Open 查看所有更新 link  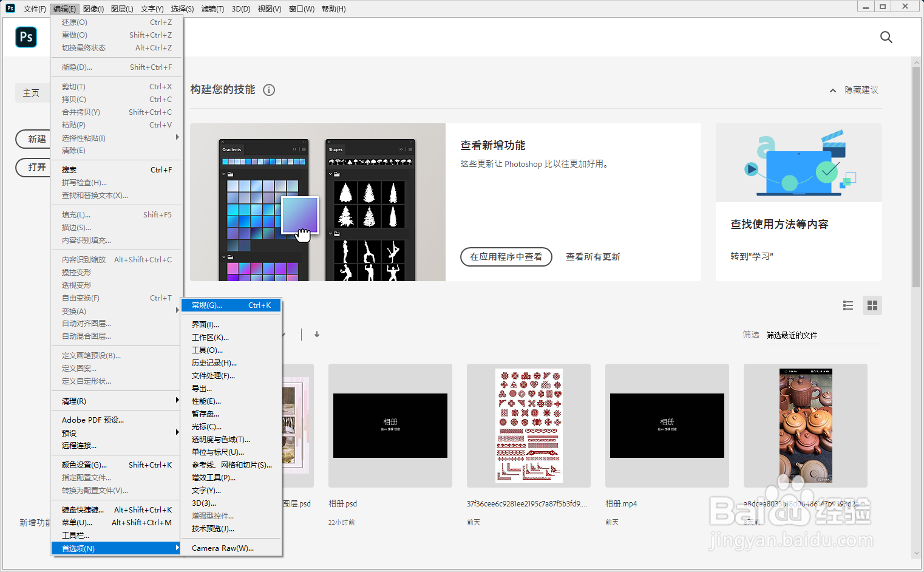tap(593, 257)
